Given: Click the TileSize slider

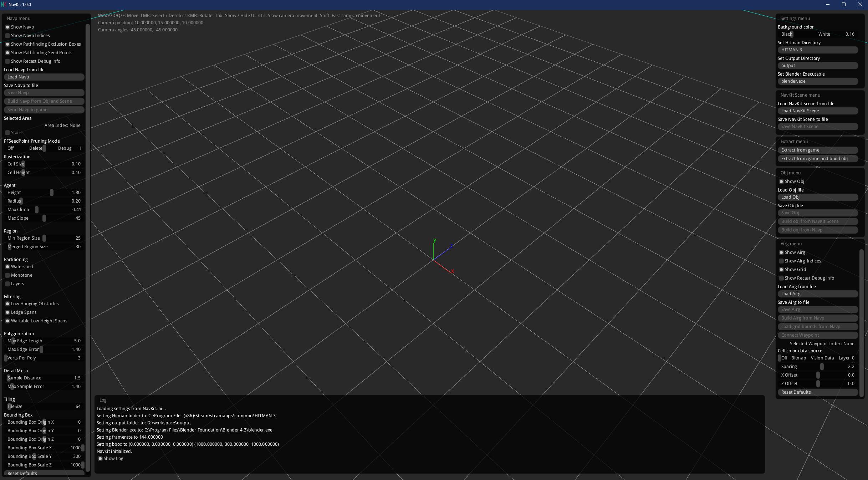Looking at the screenshot, I should point(44,407).
